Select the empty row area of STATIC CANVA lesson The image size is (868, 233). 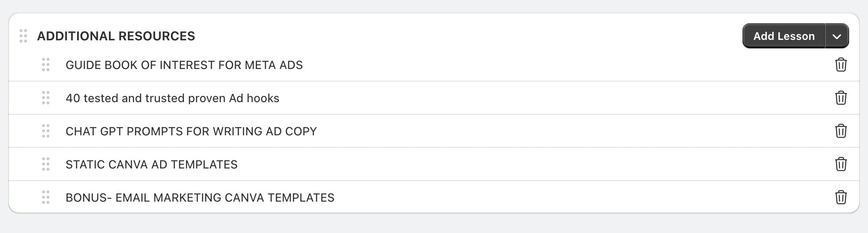click(x=534, y=164)
